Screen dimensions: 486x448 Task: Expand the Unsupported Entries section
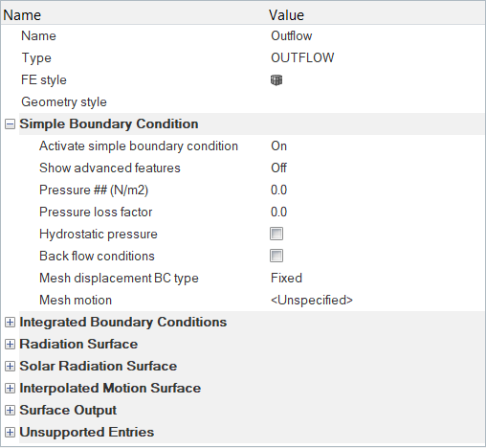pyautogui.click(x=10, y=433)
